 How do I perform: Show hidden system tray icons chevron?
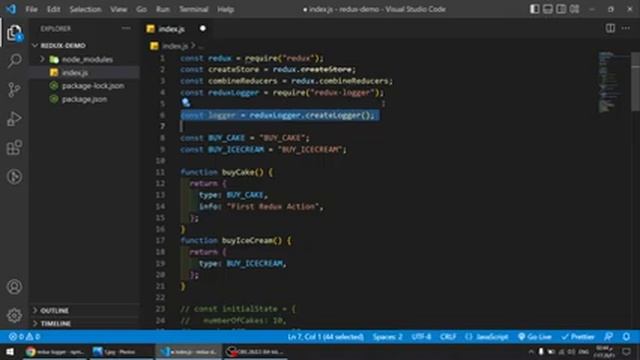point(531,351)
